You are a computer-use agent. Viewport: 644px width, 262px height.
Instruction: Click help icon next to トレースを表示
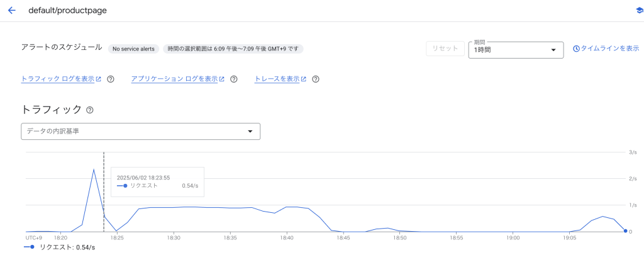pyautogui.click(x=316, y=79)
